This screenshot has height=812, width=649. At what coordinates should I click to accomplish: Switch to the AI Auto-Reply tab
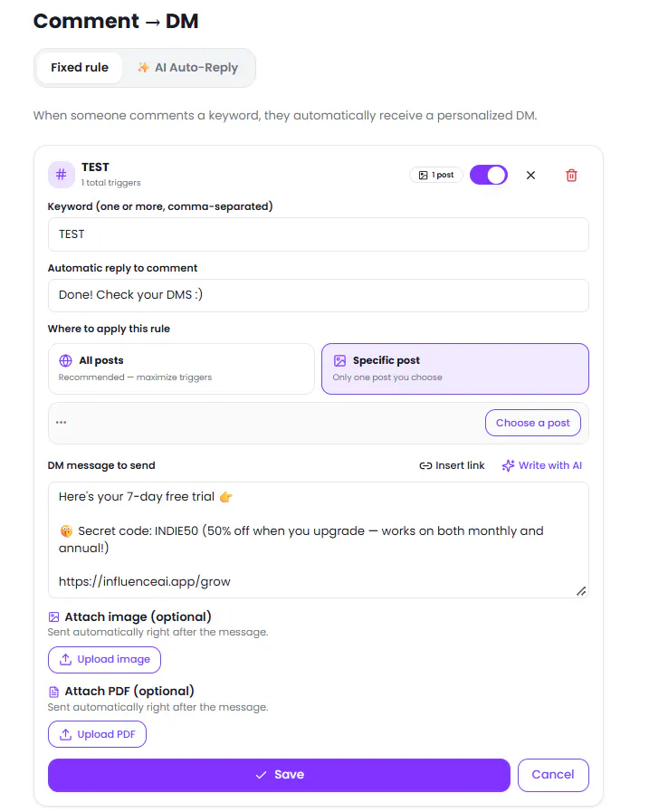(x=187, y=68)
